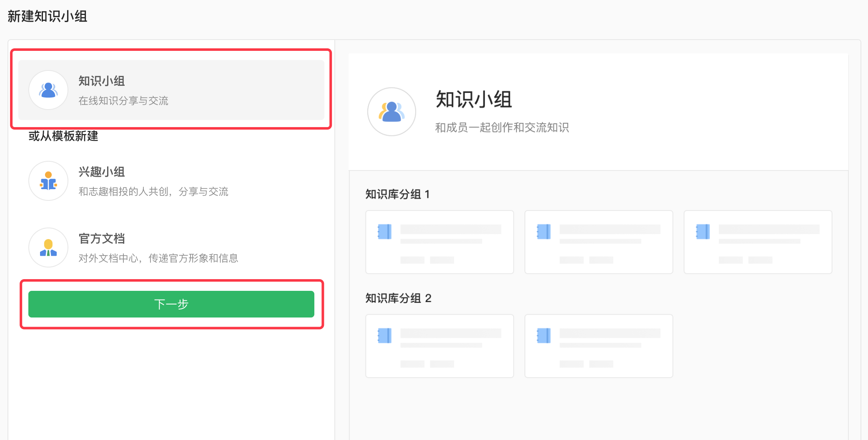This screenshot has width=868, height=440.
Task: Click the 官方文档 businessman icon
Action: (x=48, y=247)
